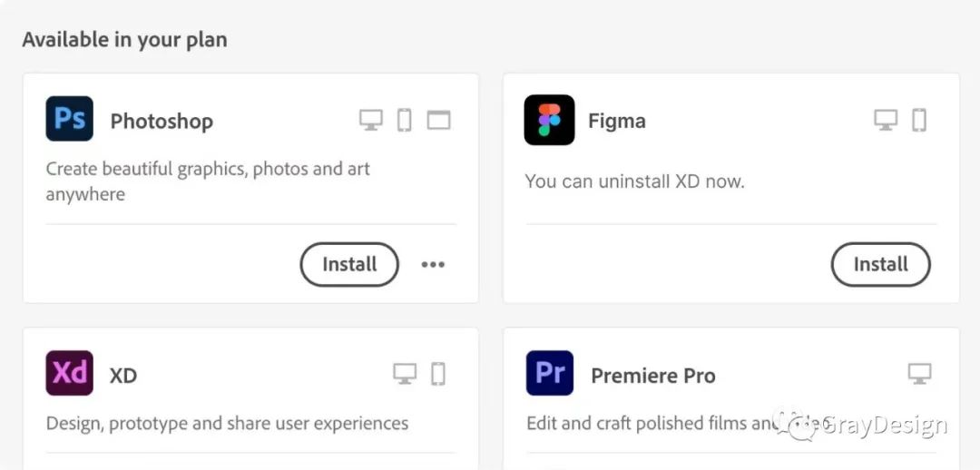980x470 pixels.
Task: Click the "Available in your plan" heading
Action: [x=124, y=40]
